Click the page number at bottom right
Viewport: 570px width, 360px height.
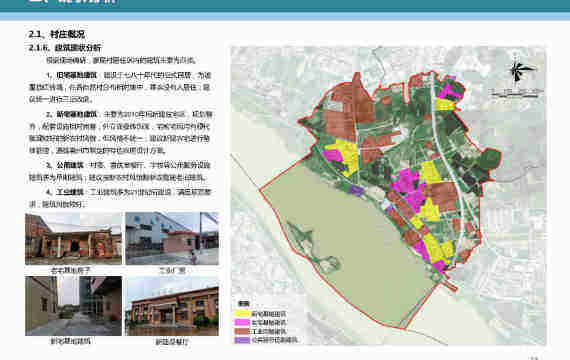534,358
